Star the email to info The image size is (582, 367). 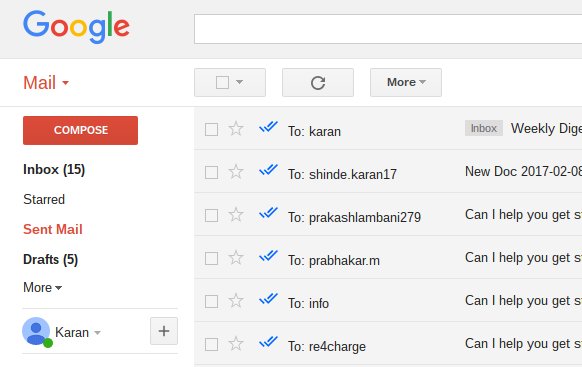[x=236, y=301]
